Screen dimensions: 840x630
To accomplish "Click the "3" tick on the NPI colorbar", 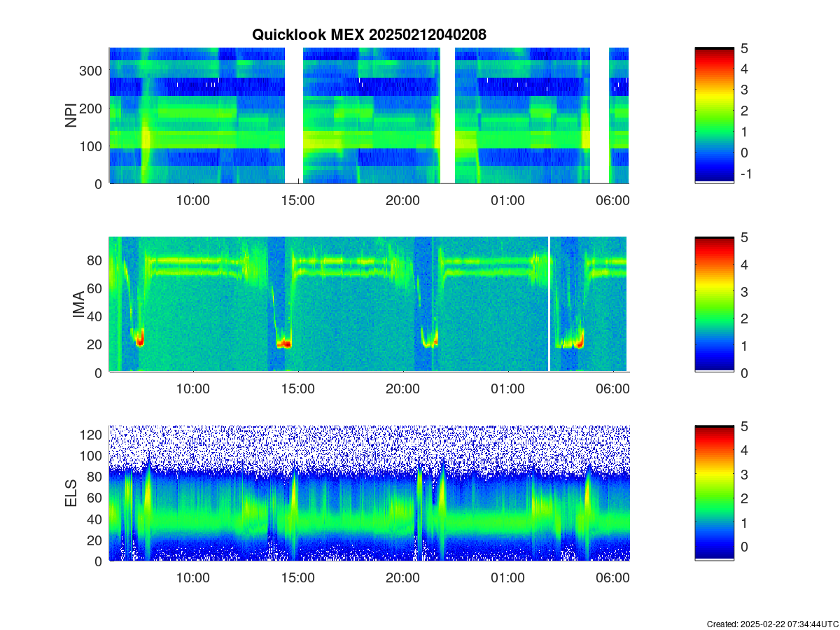I will click(x=745, y=90).
